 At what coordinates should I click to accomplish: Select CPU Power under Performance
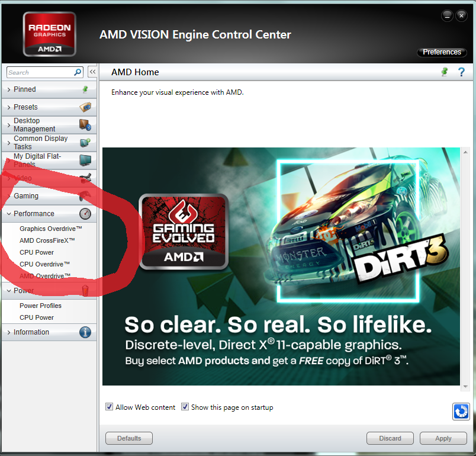click(37, 252)
